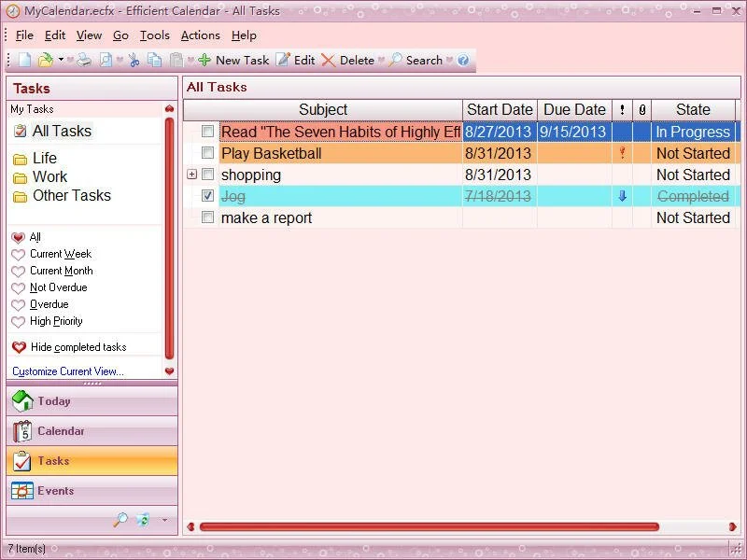This screenshot has width=747, height=560.
Task: Open navigation pane configure dropdown arrow
Action: (x=164, y=520)
